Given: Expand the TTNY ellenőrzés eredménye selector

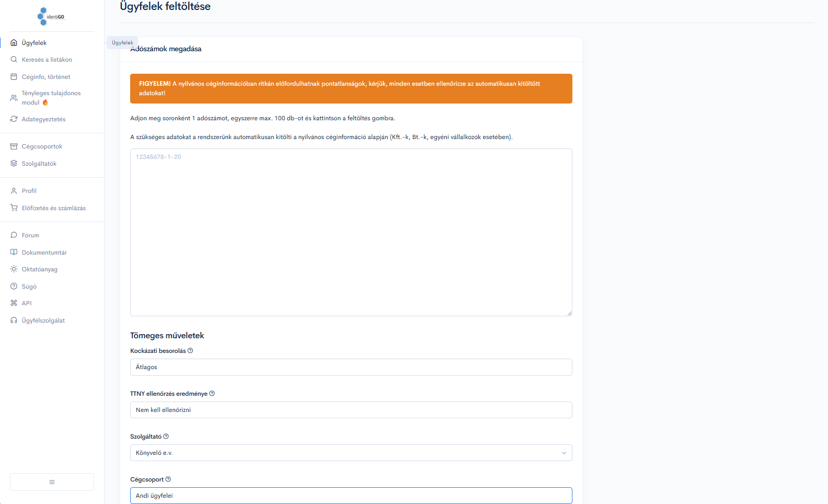Looking at the screenshot, I should (351, 410).
